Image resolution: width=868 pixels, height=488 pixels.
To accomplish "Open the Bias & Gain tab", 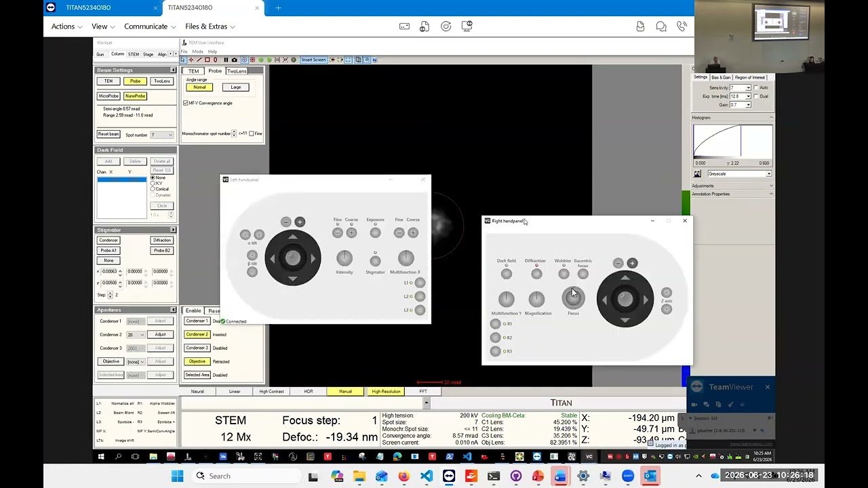I will [x=721, y=77].
